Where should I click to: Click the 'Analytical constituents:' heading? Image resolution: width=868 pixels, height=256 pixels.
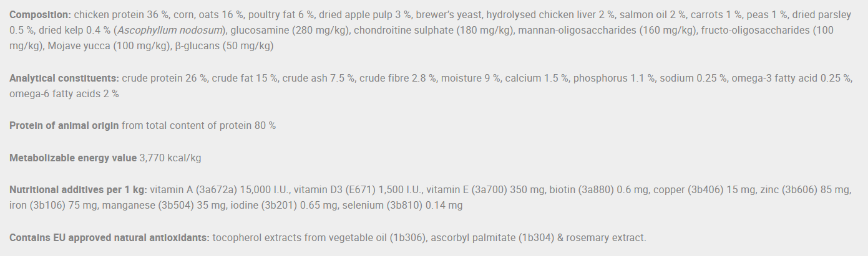pos(64,78)
